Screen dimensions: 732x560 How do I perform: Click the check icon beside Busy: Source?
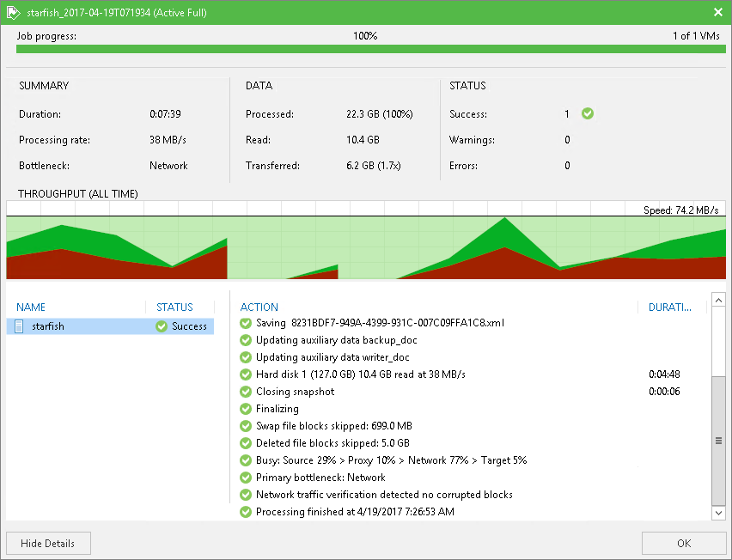pos(246,460)
